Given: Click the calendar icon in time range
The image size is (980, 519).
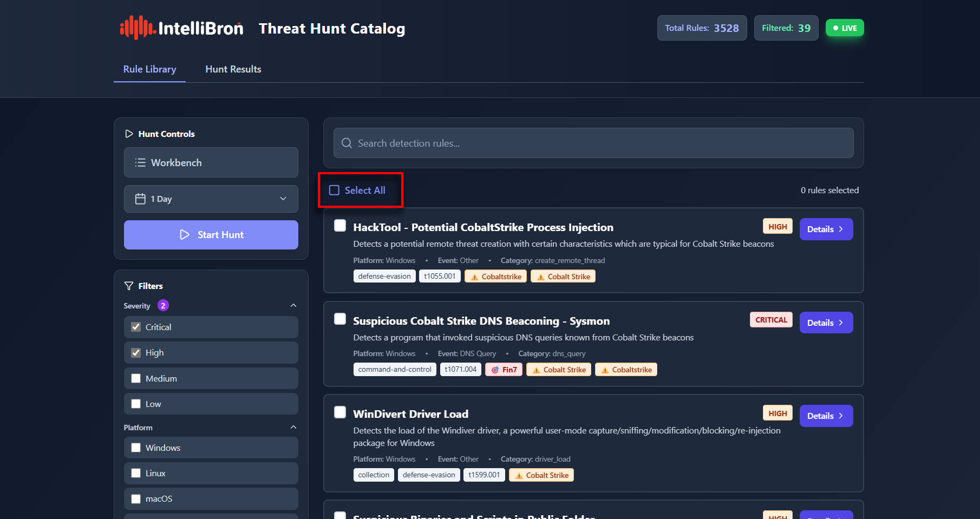Looking at the screenshot, I should tap(140, 199).
